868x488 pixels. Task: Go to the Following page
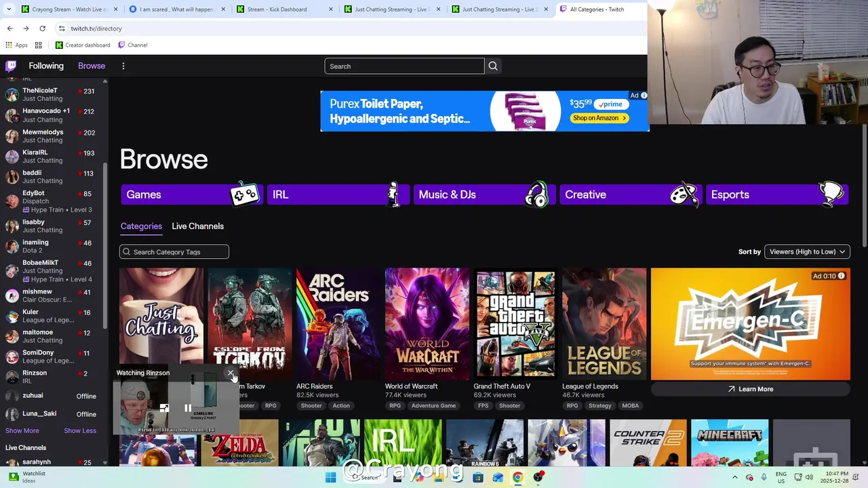46,66
